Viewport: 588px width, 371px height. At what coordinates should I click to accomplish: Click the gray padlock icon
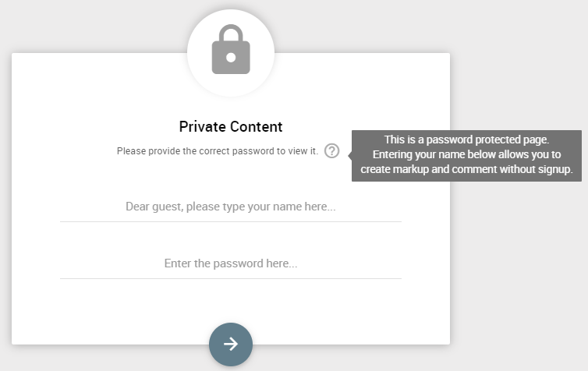tap(231, 49)
